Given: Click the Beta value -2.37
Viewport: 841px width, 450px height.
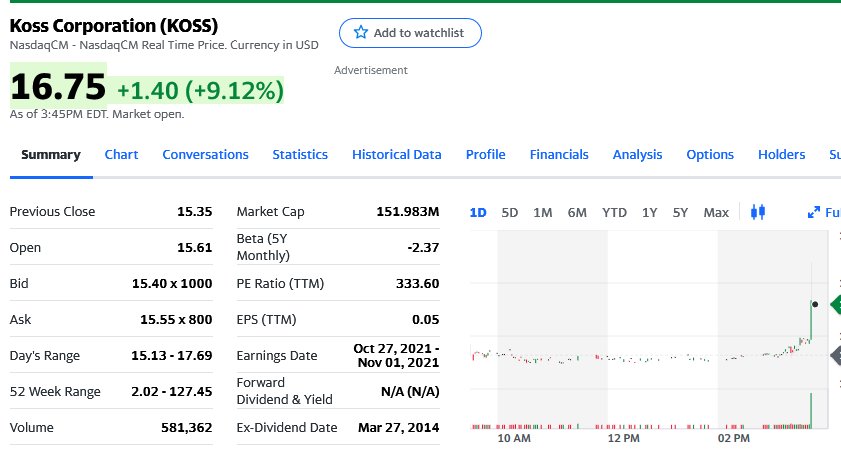Looking at the screenshot, I should point(423,247).
